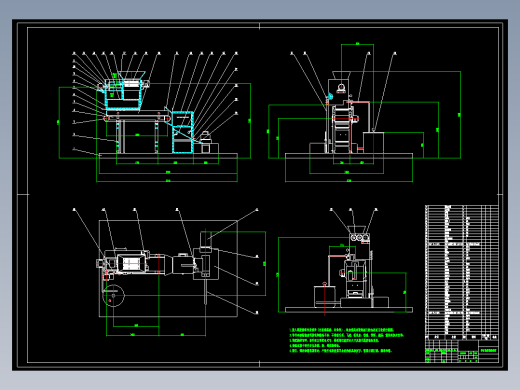The width and height of the screenshot is (520, 390).
Task: Click the cyan dashed cabinet in front view
Action: pyautogui.click(x=183, y=133)
